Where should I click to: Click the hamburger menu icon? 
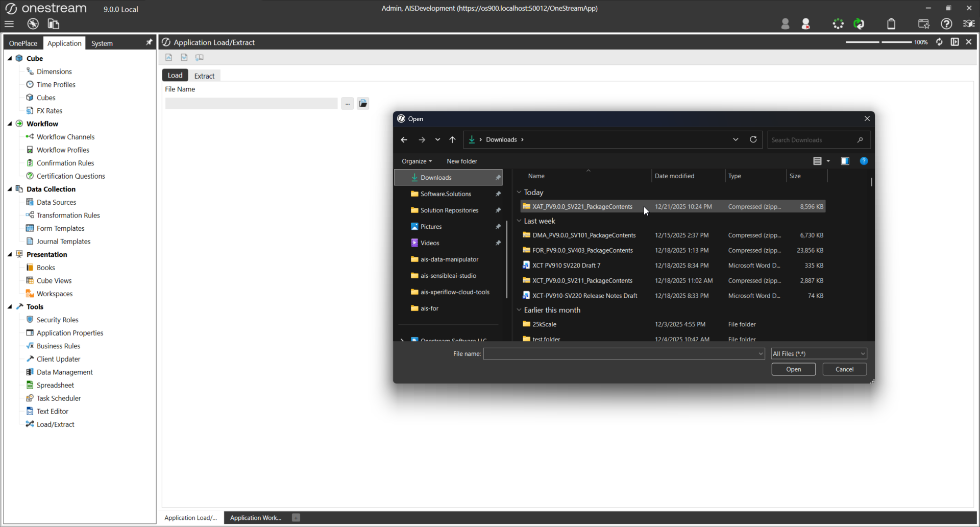[9, 24]
